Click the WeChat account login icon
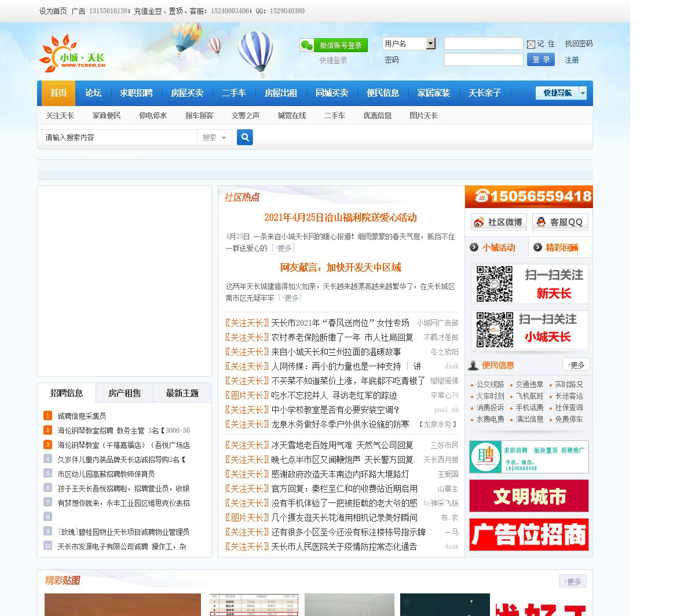This screenshot has width=695, height=616. 307,45
